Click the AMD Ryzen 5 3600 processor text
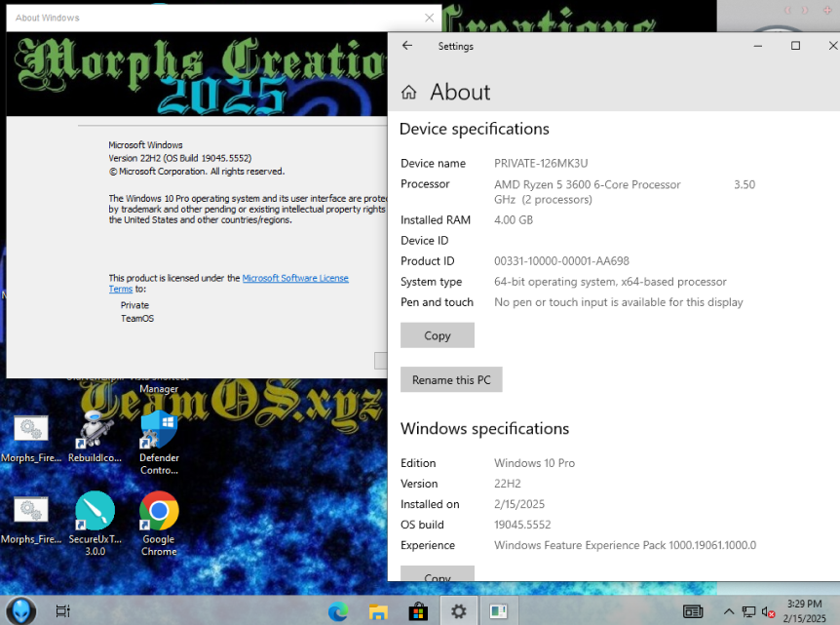The height and width of the screenshot is (625, 840). (588, 185)
